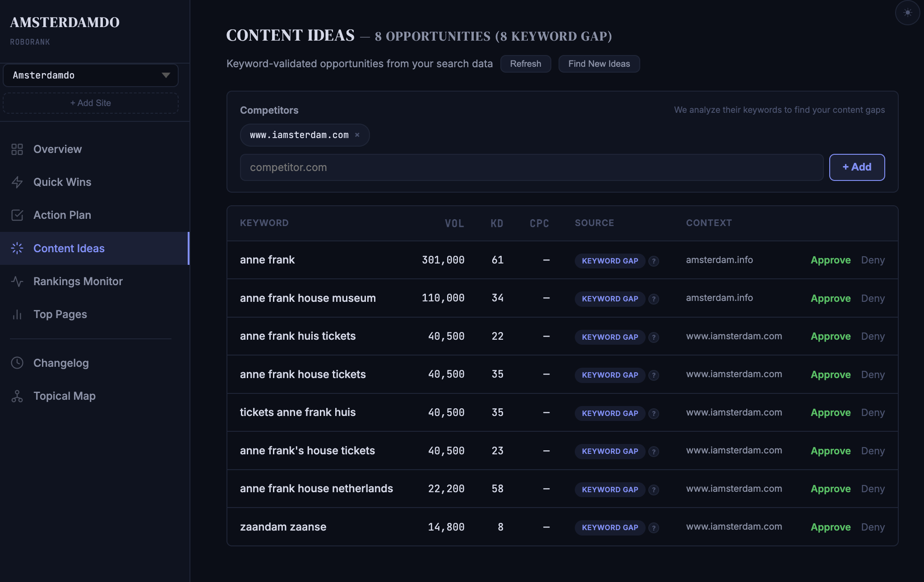
Task: Remove the www.iamsterdam.com competitor chip
Action: coord(357,135)
